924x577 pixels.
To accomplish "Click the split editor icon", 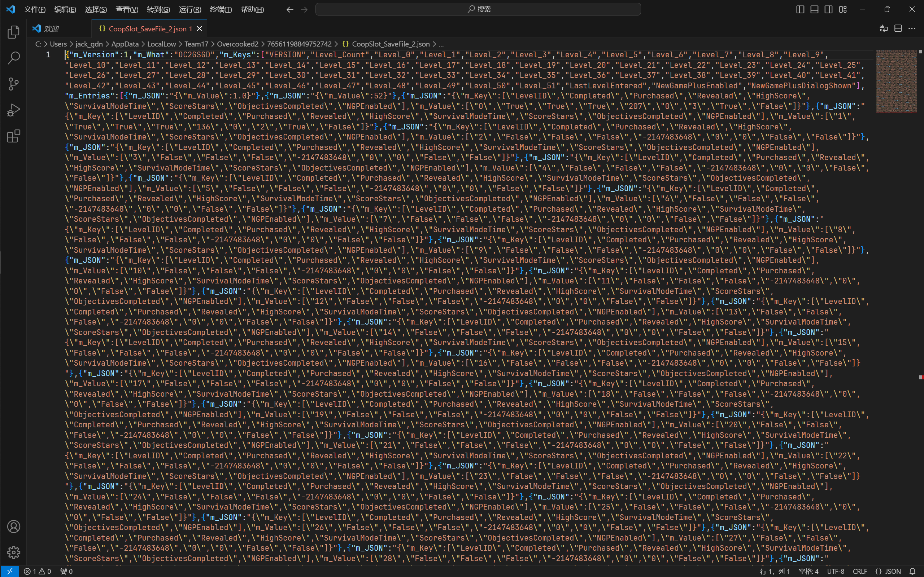I will (898, 28).
